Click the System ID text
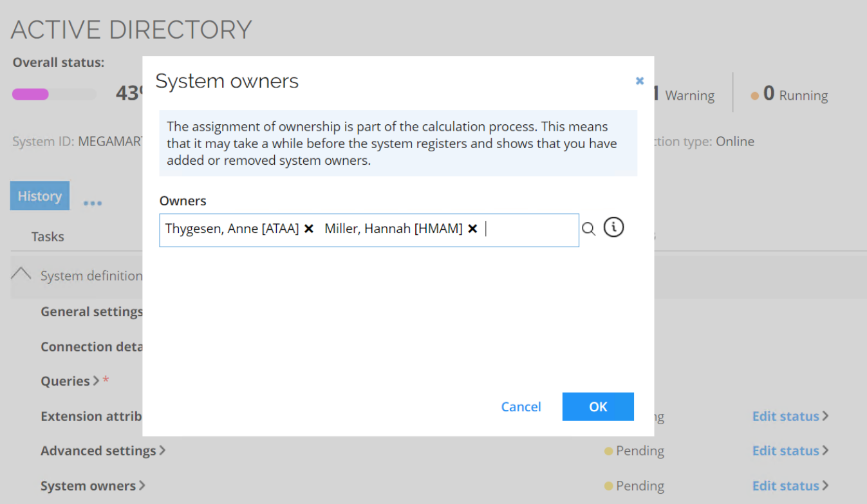867x504 pixels. [x=77, y=142]
